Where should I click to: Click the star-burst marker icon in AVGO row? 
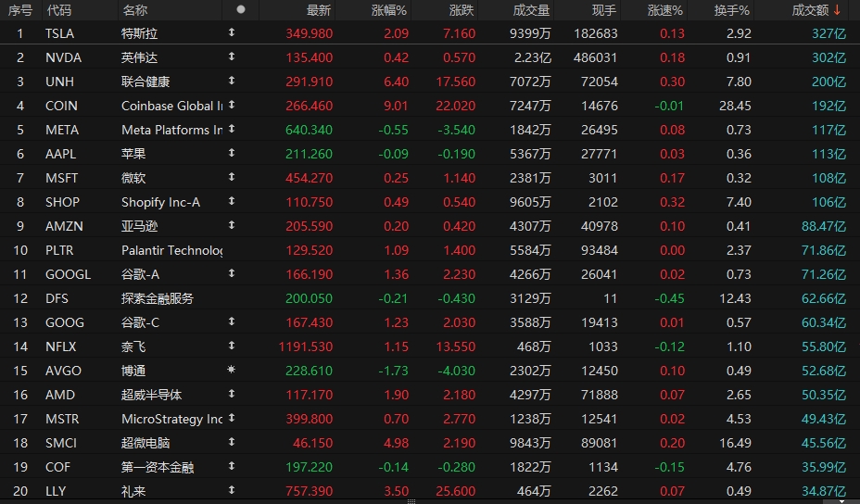[x=232, y=370]
